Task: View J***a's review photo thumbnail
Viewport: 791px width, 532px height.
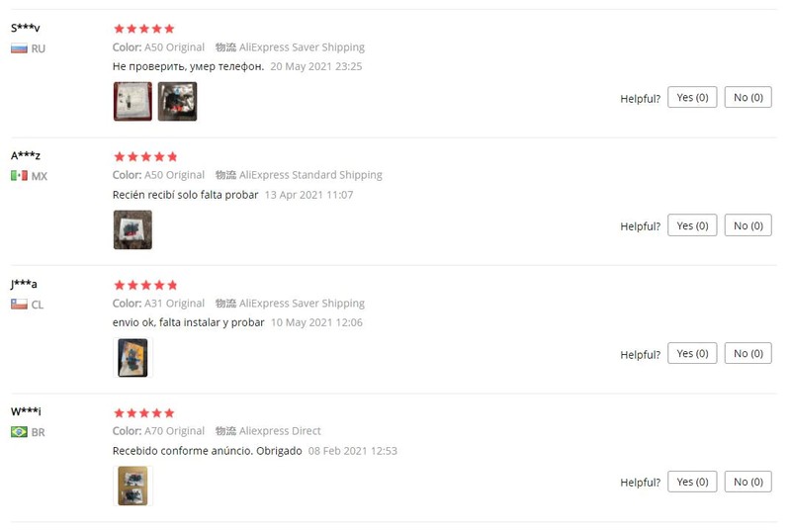Action: [132, 358]
